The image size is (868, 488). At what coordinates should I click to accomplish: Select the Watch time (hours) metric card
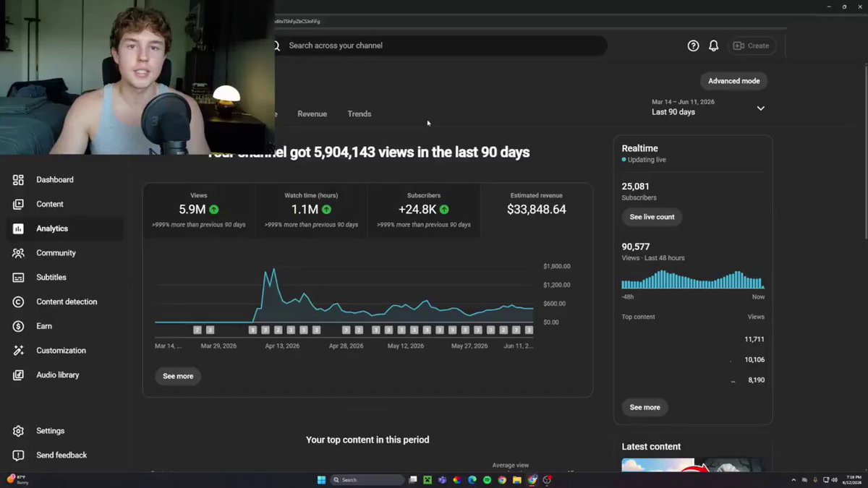click(311, 210)
